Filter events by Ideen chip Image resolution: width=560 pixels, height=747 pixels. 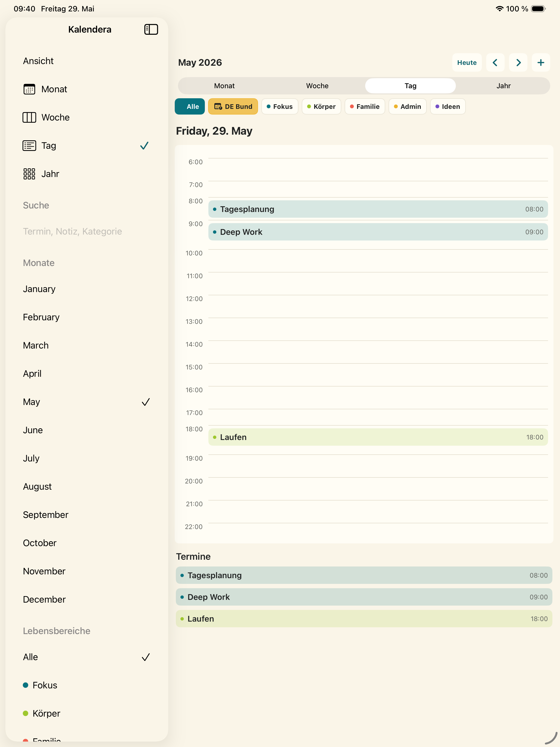(x=448, y=106)
